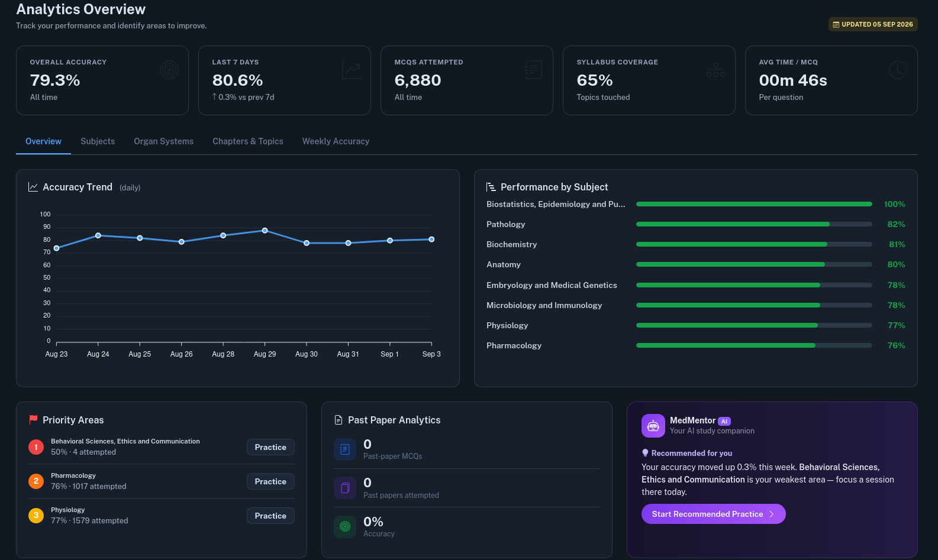Click the green target Accuracy icon in Past Paper Analytics
938x560 pixels.
pos(345,526)
